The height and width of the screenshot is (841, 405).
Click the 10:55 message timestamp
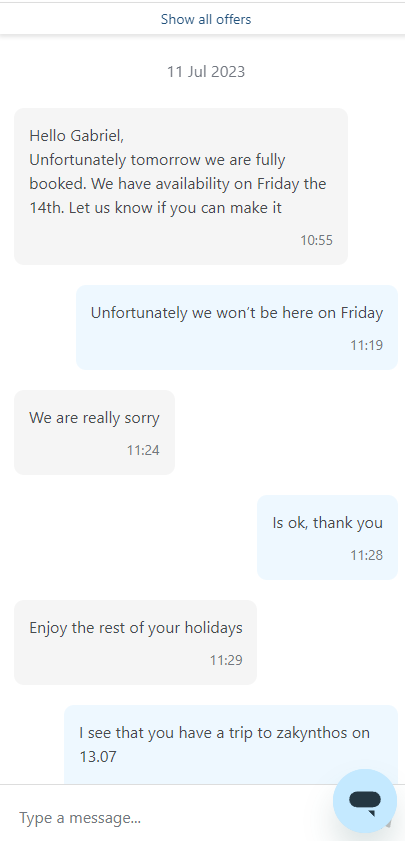click(x=316, y=240)
